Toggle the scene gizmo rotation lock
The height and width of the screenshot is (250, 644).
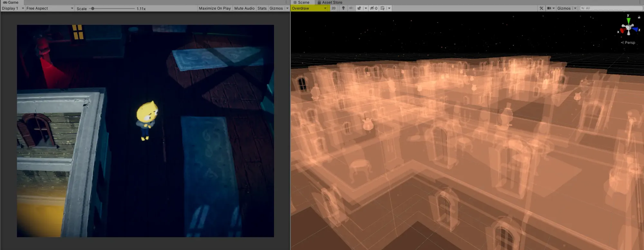(639, 17)
